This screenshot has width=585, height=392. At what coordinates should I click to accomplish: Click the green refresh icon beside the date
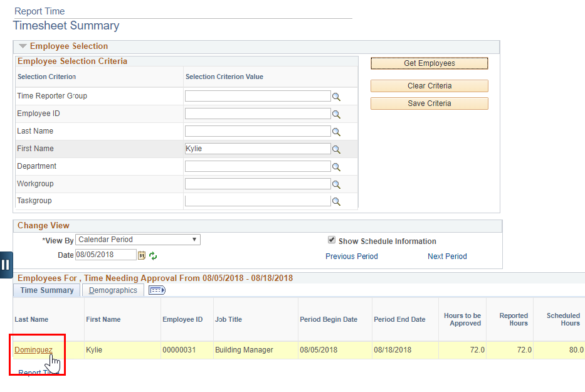152,255
